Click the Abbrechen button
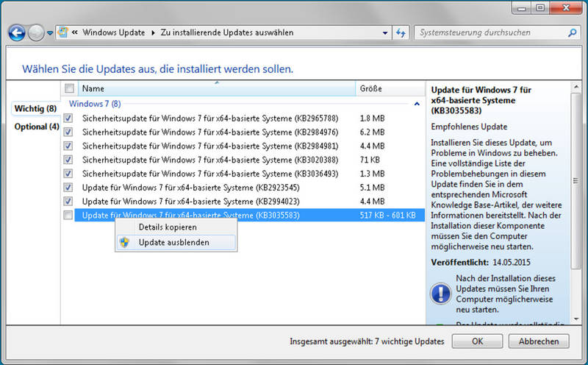Viewport: 588px width, 365px height. tap(539, 341)
